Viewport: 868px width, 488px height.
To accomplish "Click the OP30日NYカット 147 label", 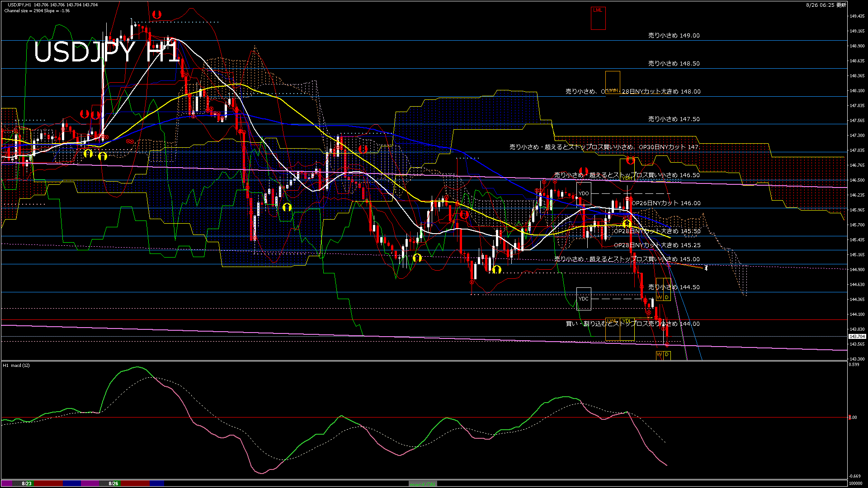I will point(669,147).
